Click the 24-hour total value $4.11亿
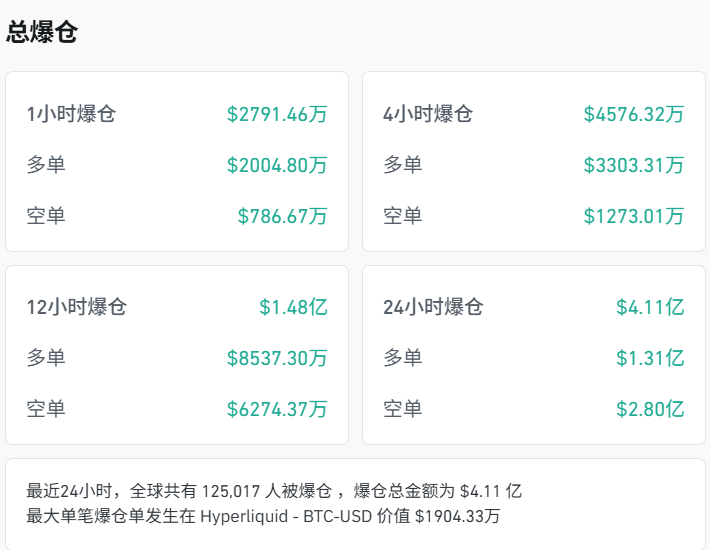 650,307
